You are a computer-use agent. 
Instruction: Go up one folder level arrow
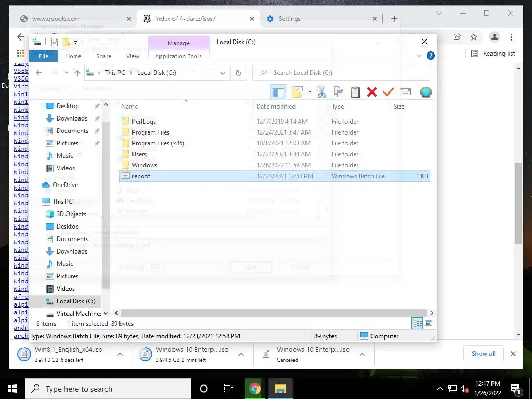(77, 73)
